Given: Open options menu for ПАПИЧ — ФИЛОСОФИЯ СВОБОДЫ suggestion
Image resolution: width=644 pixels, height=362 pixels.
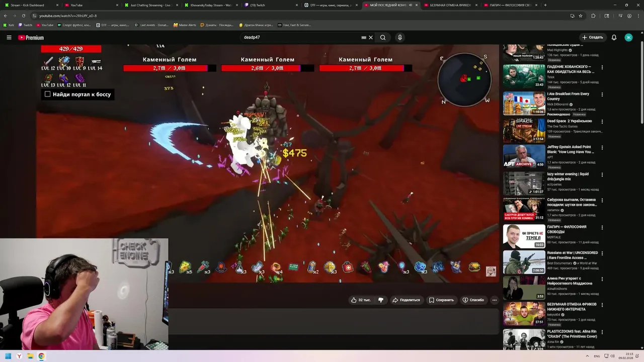Looking at the screenshot, I should tap(602, 227).
